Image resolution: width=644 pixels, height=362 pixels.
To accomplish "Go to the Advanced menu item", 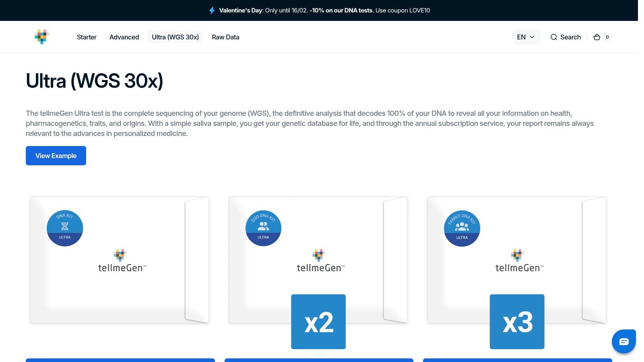I will click(124, 37).
